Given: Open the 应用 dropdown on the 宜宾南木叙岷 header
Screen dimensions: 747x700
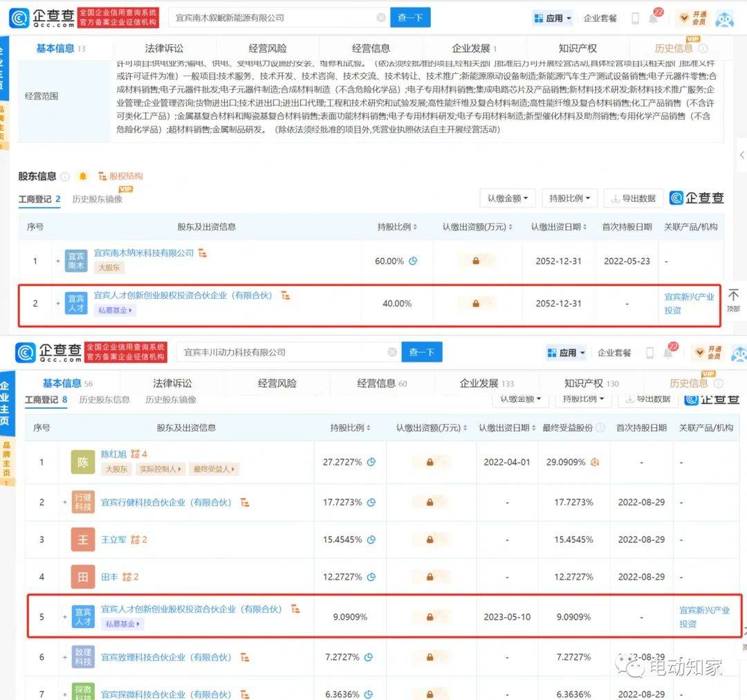Looking at the screenshot, I should [553, 18].
